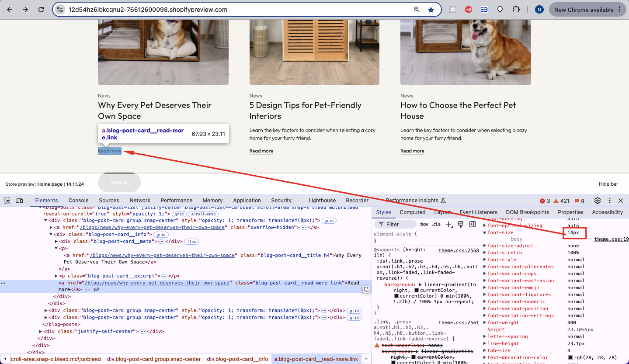Open theme.css:2568 source link

[x=459, y=250]
